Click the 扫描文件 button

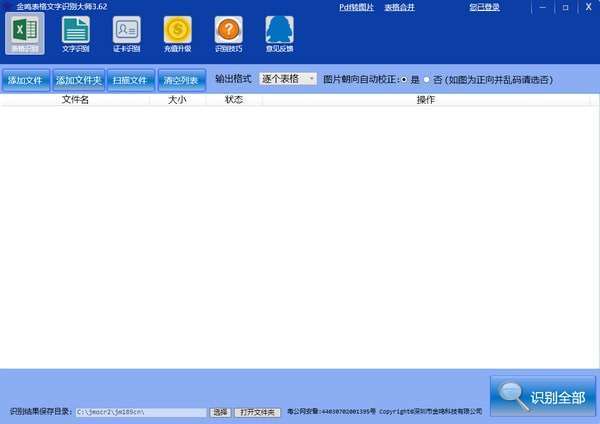[130, 80]
